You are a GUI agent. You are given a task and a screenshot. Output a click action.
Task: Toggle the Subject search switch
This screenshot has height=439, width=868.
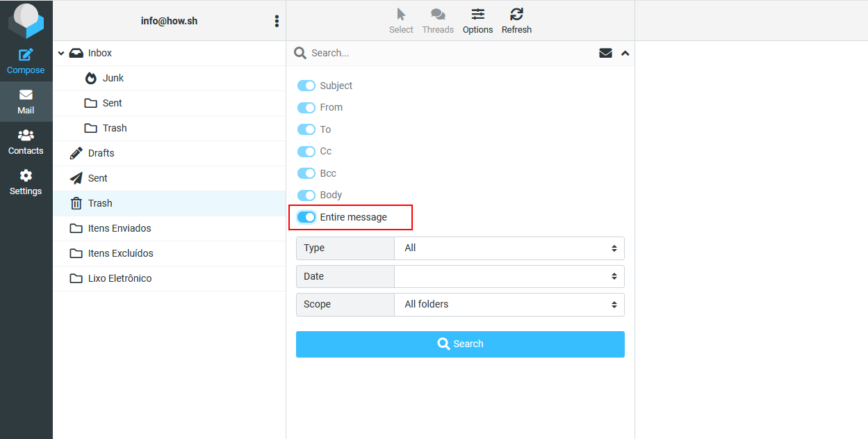pos(306,86)
